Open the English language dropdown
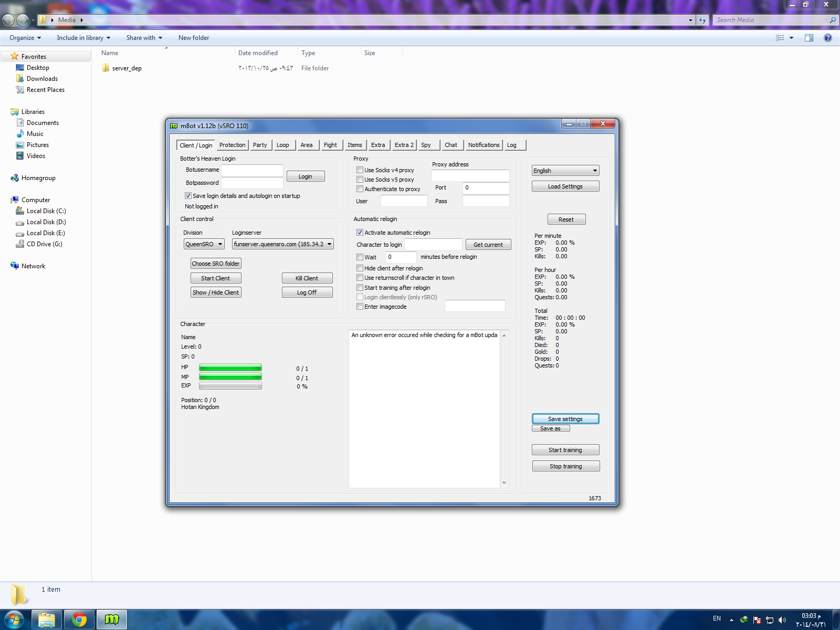 tap(565, 171)
